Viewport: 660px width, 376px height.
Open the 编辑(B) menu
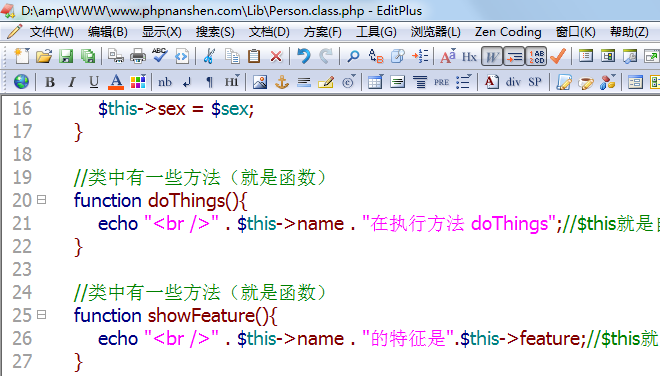point(108,32)
